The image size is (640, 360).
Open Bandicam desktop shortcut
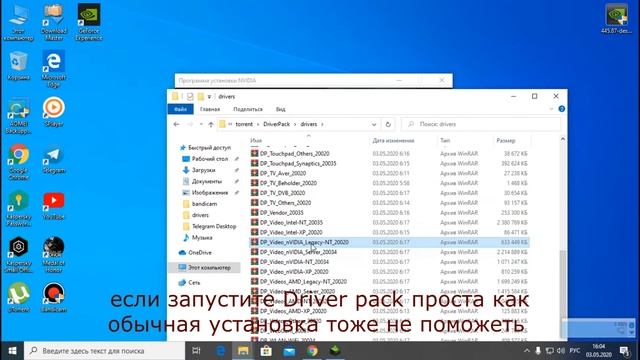(53, 297)
